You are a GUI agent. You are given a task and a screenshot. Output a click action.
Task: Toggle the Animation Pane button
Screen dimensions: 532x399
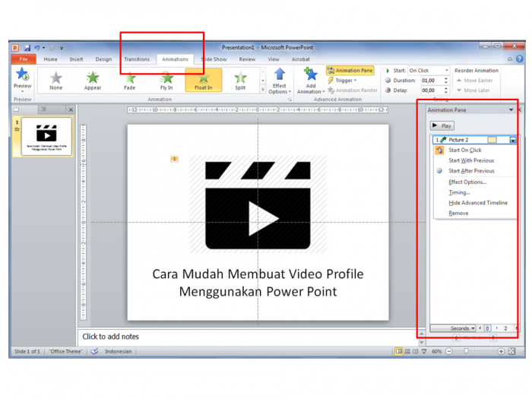[x=350, y=71]
